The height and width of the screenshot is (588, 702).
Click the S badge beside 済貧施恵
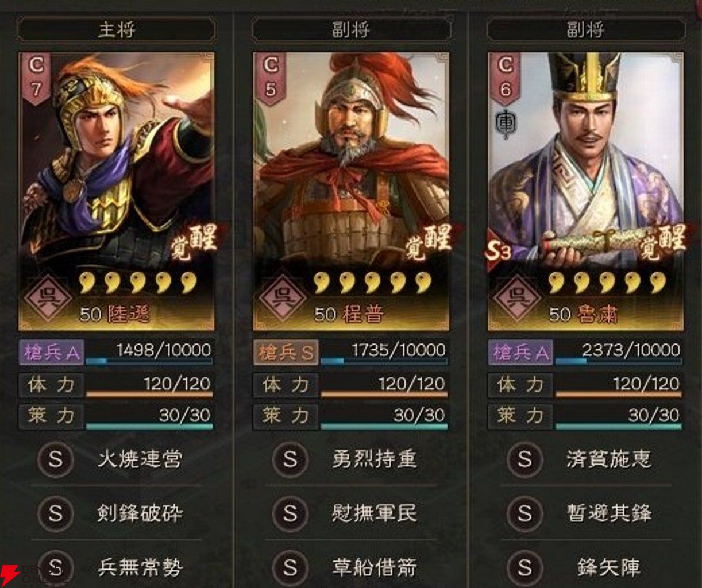click(x=524, y=459)
